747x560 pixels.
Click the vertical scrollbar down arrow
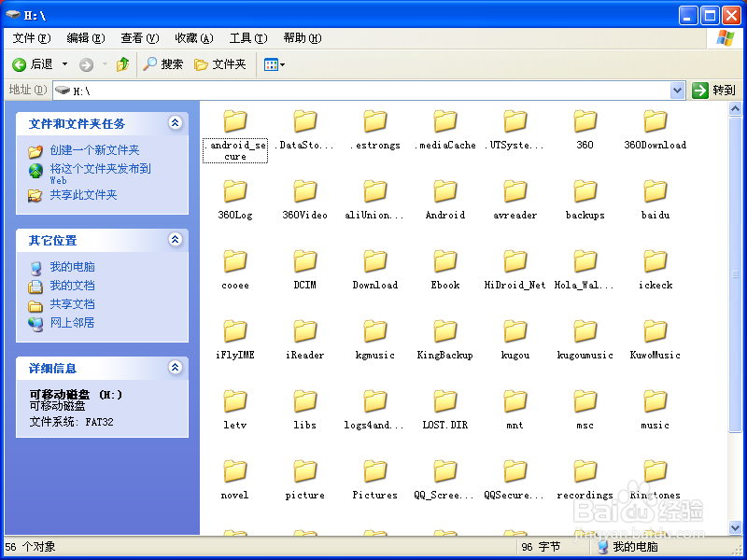pos(735,527)
